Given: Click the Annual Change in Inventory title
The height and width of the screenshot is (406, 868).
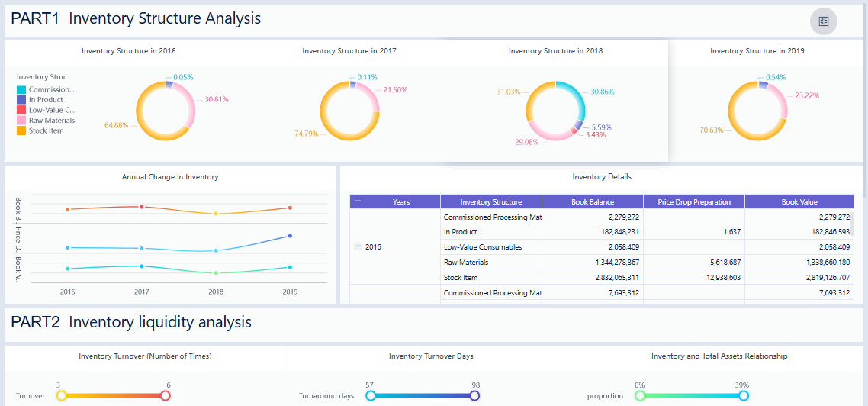Looking at the screenshot, I should tap(170, 177).
